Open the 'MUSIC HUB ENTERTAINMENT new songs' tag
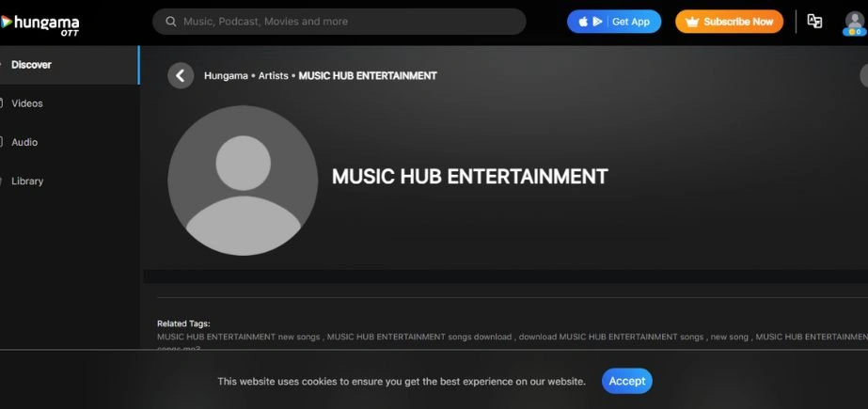868x409 pixels. pos(239,337)
